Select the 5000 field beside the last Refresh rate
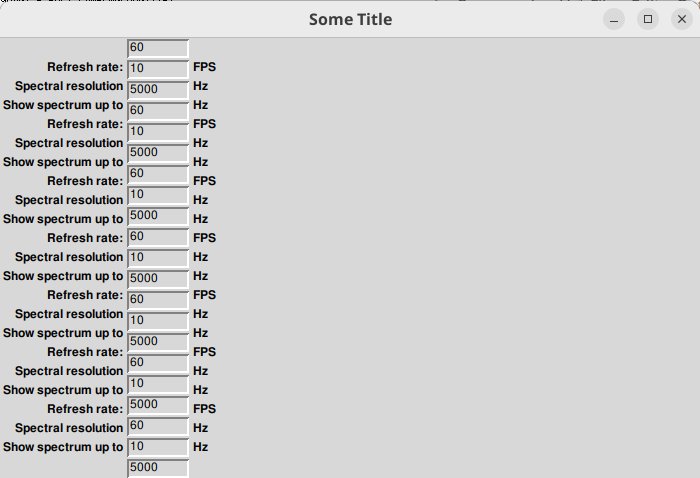The image size is (700, 478). 158,404
